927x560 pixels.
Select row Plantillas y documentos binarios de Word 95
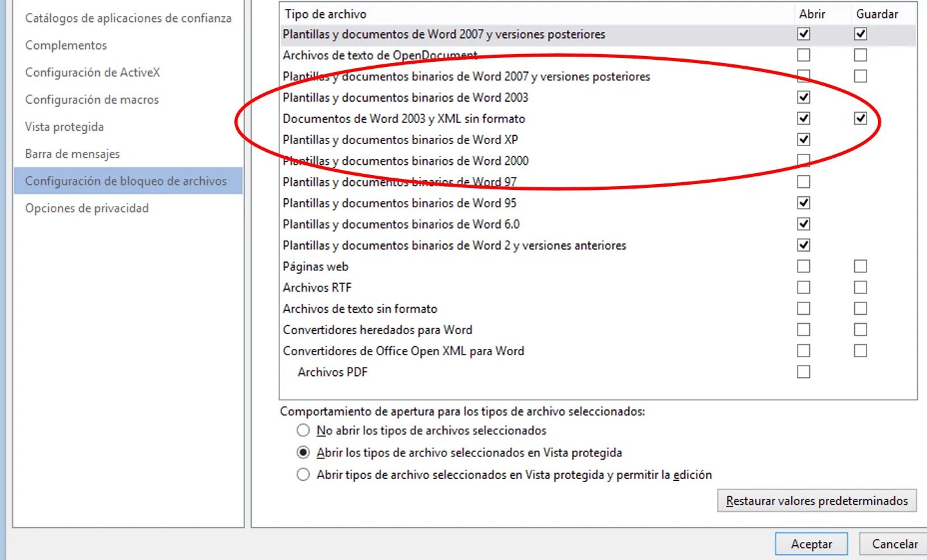[399, 203]
